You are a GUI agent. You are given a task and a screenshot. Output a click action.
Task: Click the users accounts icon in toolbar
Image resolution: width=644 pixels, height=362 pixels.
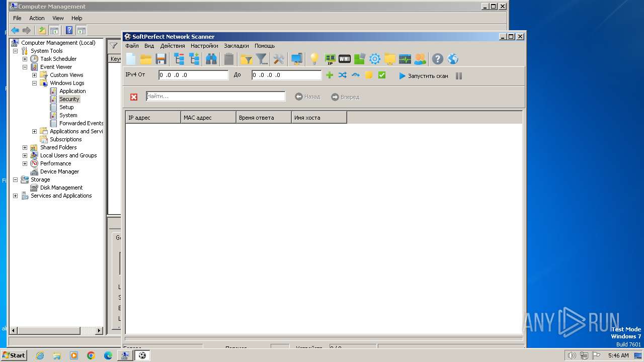click(x=420, y=59)
